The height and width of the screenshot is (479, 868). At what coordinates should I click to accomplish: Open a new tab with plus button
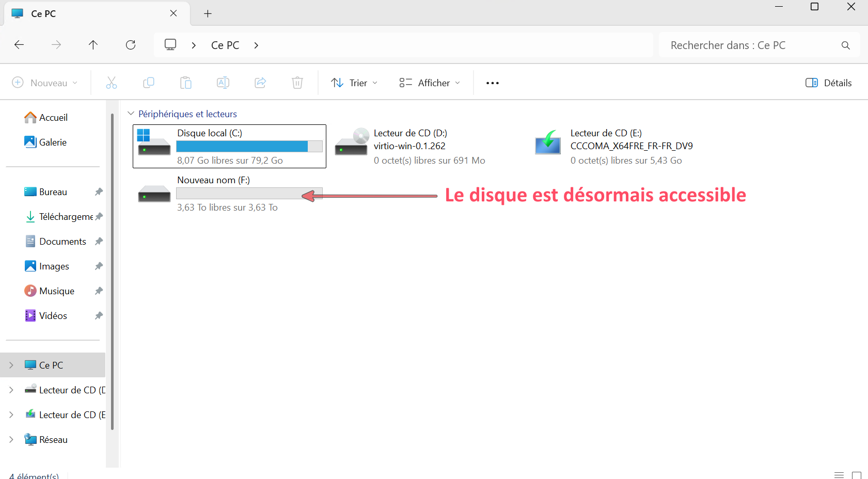(208, 14)
